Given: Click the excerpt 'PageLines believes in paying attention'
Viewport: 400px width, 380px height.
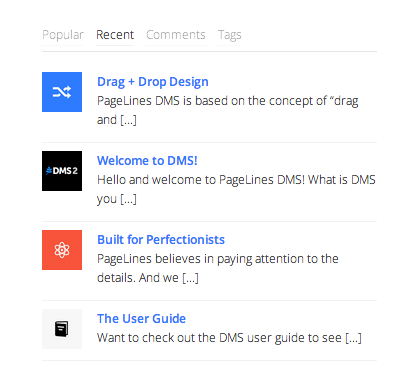Looking at the screenshot, I should coord(218,268).
